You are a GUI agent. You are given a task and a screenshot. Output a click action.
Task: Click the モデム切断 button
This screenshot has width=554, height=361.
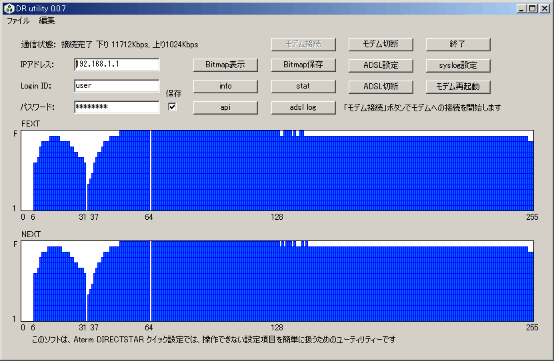coord(381,44)
